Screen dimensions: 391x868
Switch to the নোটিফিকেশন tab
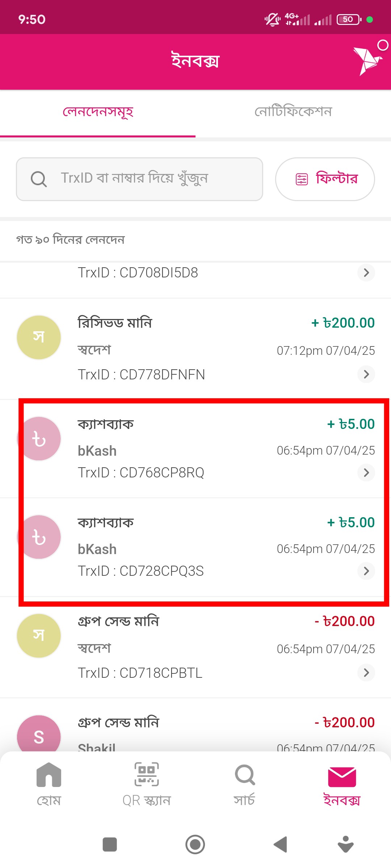(293, 112)
